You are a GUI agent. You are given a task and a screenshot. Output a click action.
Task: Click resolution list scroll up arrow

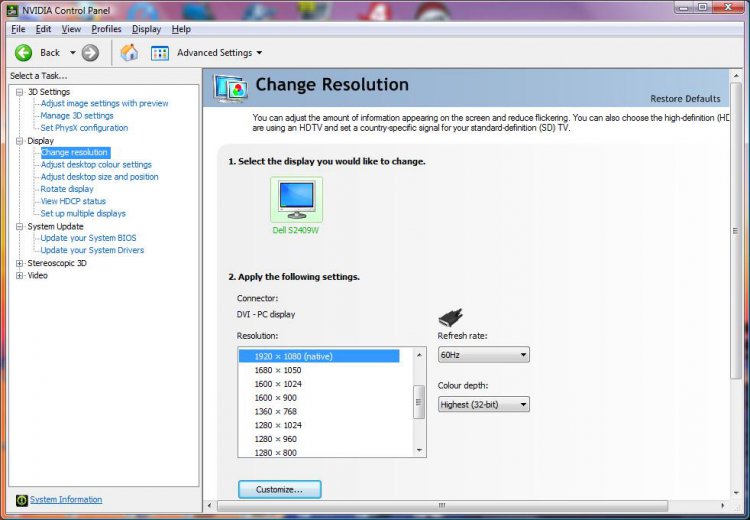pyautogui.click(x=419, y=355)
